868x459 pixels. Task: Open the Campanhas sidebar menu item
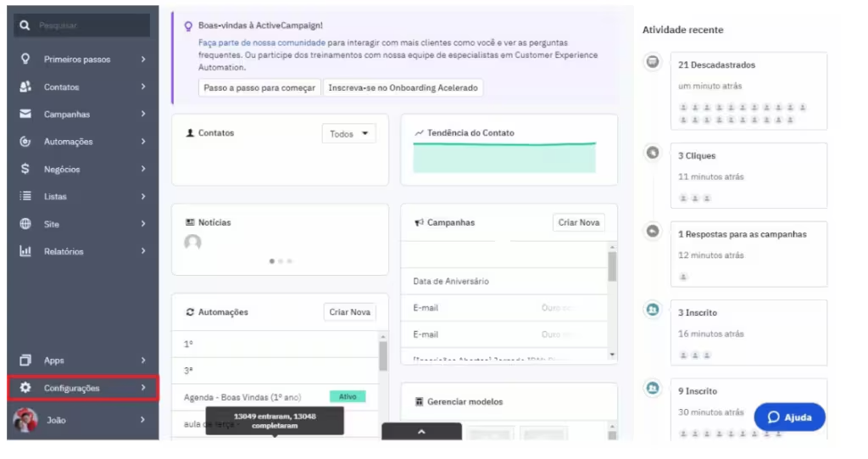coord(82,114)
